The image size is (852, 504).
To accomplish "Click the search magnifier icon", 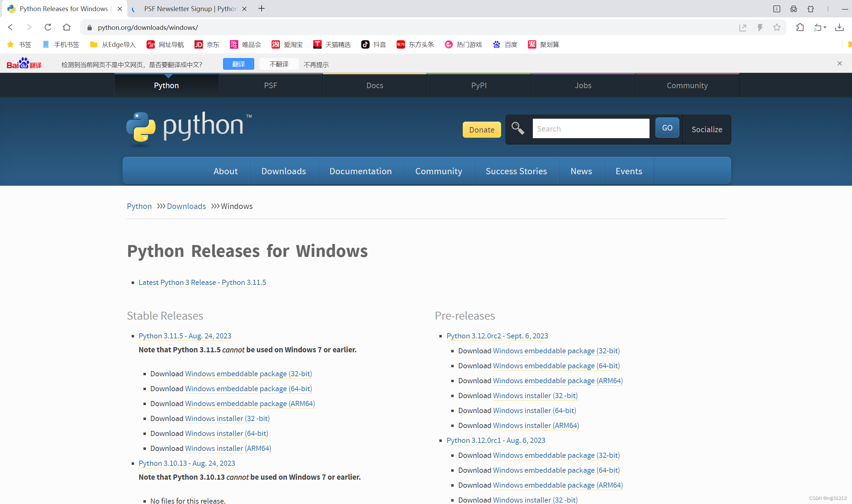I will [518, 128].
